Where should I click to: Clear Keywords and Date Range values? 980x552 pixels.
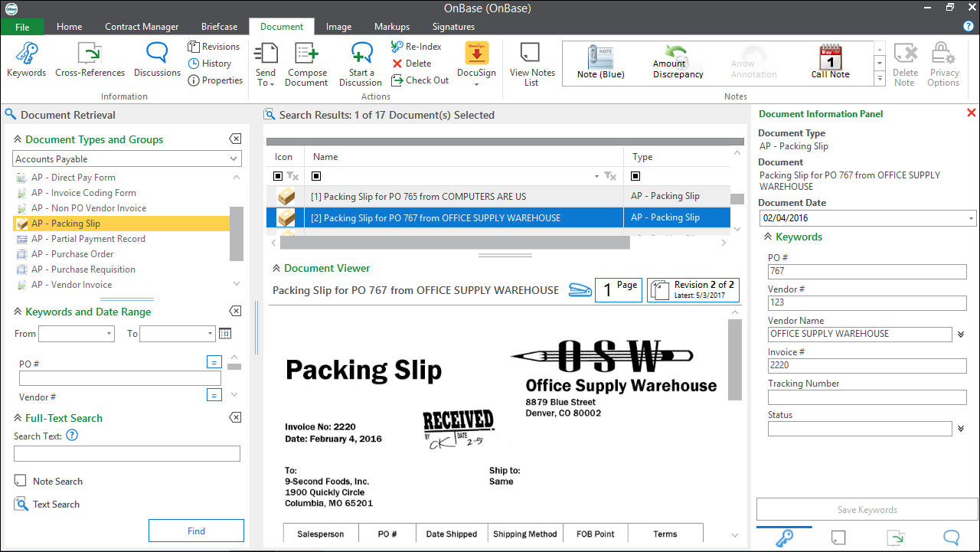(235, 311)
